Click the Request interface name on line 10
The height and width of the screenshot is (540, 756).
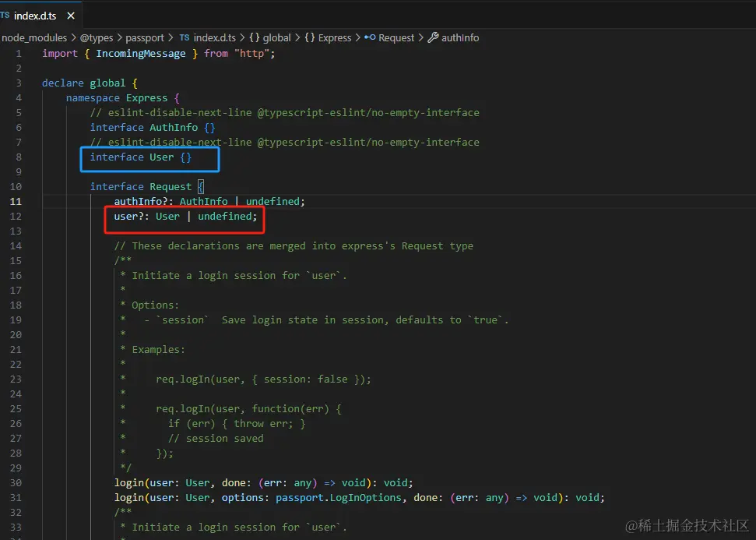point(171,187)
